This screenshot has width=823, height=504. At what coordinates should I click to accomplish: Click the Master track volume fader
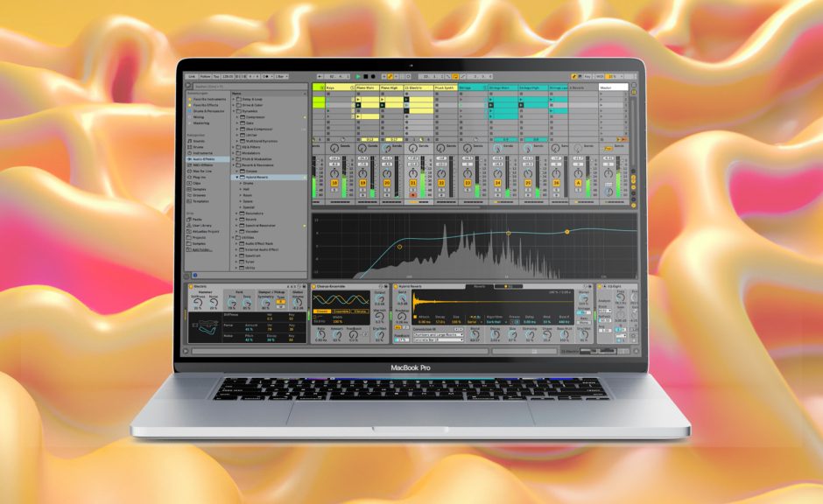point(620,175)
